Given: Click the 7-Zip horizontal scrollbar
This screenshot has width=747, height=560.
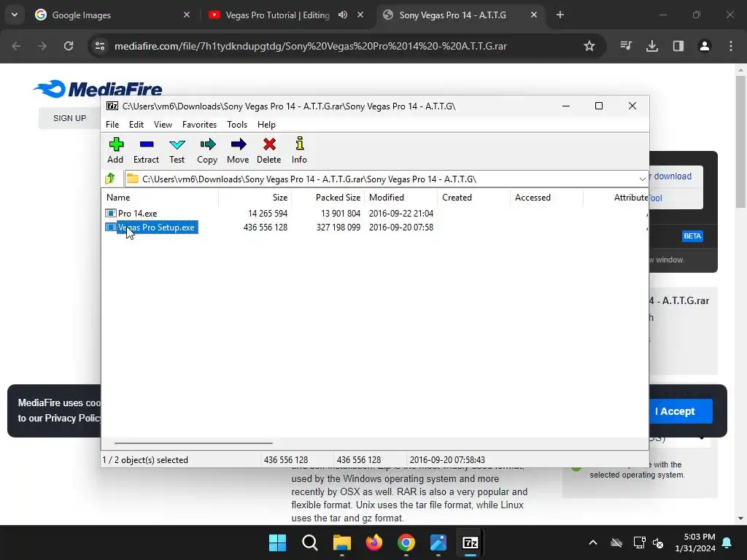Looking at the screenshot, I should click(x=193, y=443).
